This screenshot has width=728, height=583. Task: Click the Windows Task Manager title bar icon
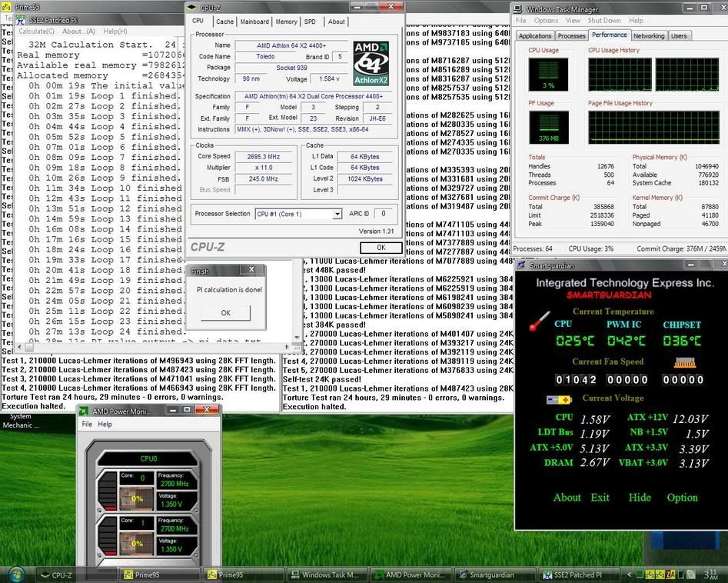(517, 8)
